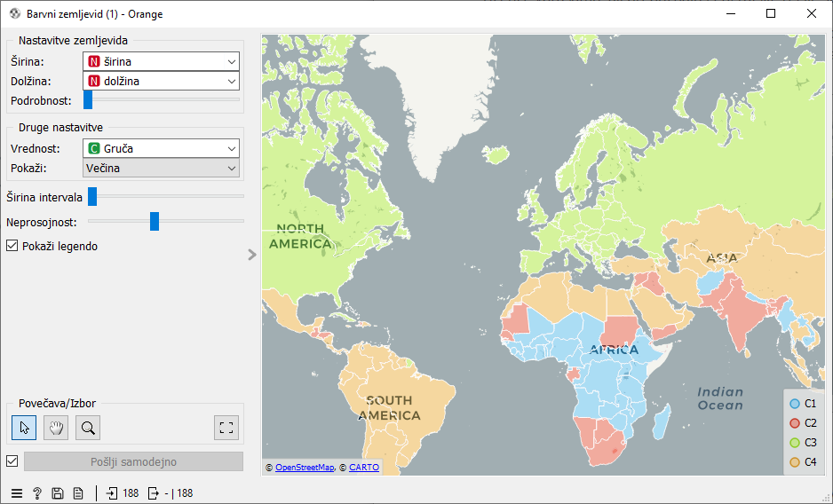Click the save image floppy icon
Viewport: 833px width, 504px height.
58,493
